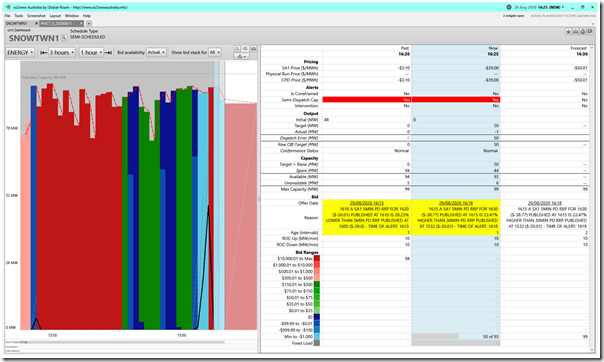Favourite this widget with the star icon
This screenshot has height=362, width=604.
pos(568,32)
